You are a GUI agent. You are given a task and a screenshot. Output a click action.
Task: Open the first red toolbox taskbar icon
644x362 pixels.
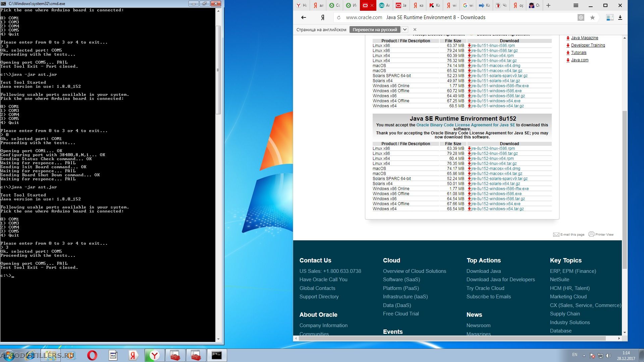[x=175, y=355]
